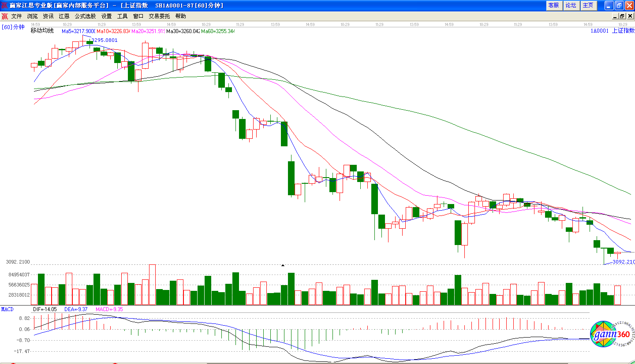Select the Ma5=3217.9000 value
Screen dimensions: 635x364
[x=78, y=31]
